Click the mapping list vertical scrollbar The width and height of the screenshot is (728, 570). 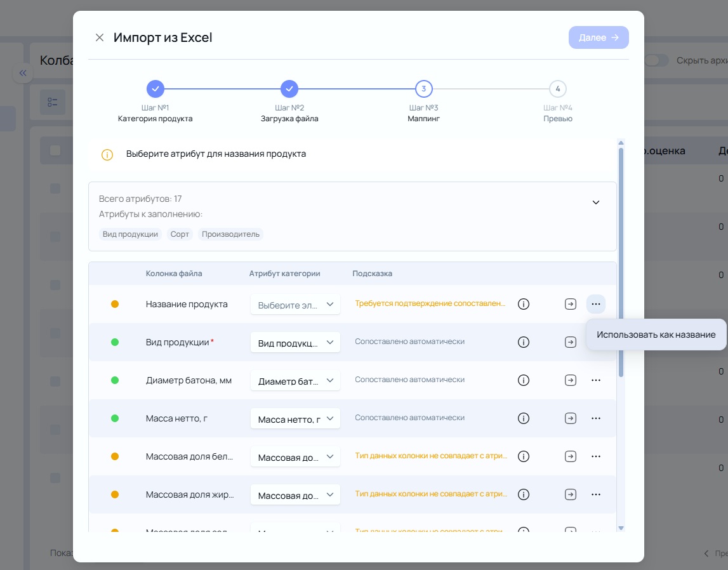621,262
